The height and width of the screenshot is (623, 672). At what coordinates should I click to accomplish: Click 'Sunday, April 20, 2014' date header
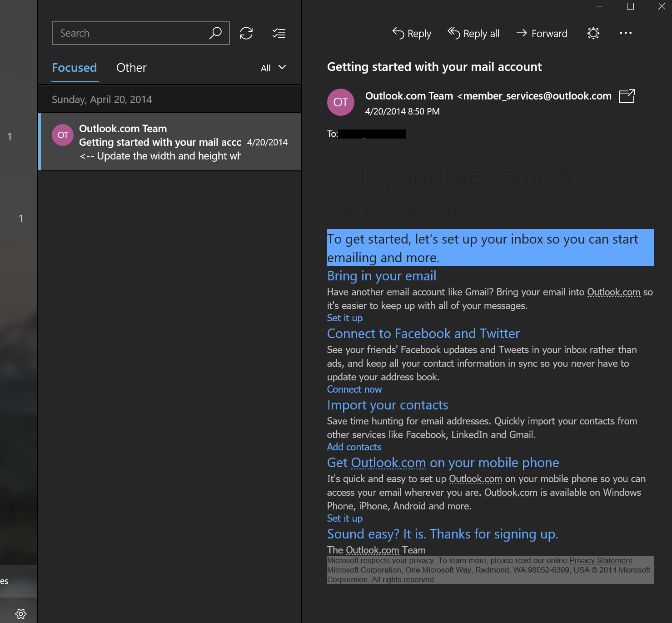coord(102,100)
